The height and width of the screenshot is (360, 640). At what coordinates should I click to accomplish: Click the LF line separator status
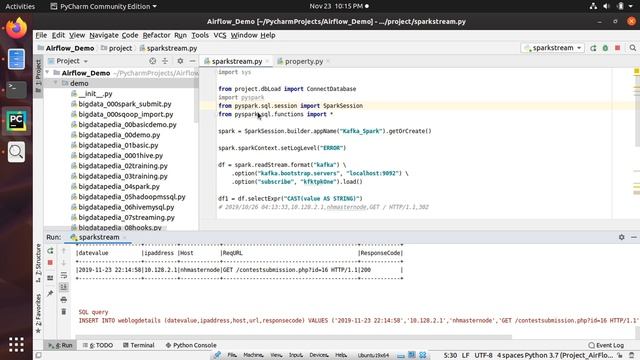466,356
